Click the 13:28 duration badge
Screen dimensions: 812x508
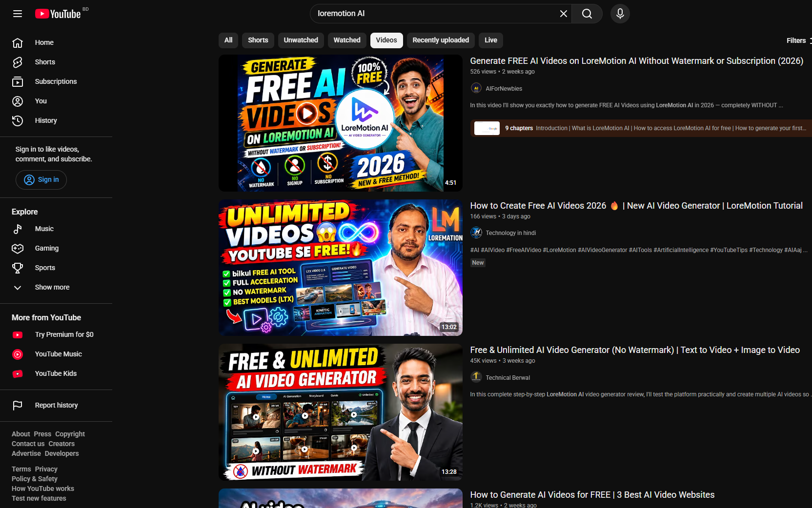click(449, 472)
